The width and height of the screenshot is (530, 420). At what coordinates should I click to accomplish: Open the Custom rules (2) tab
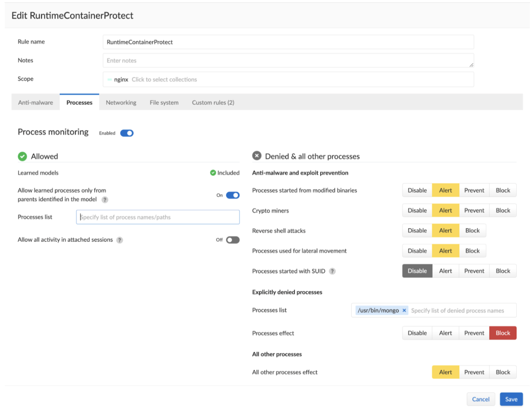(x=213, y=102)
